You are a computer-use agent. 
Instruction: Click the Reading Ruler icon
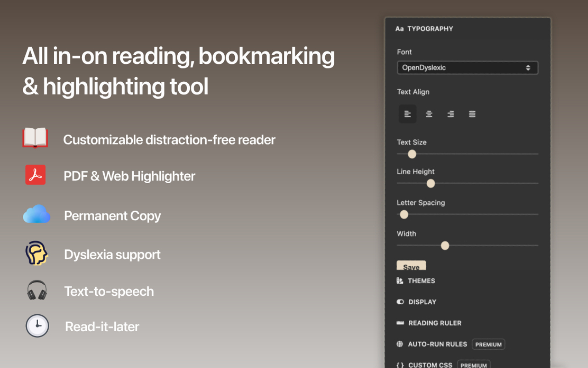[x=401, y=323]
